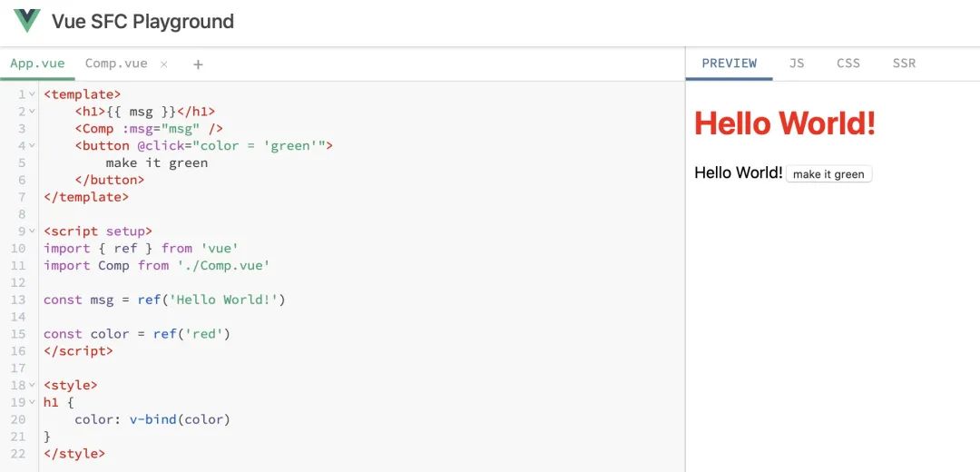Collapse the script setup block at line 9
980x472 pixels.
31,231
